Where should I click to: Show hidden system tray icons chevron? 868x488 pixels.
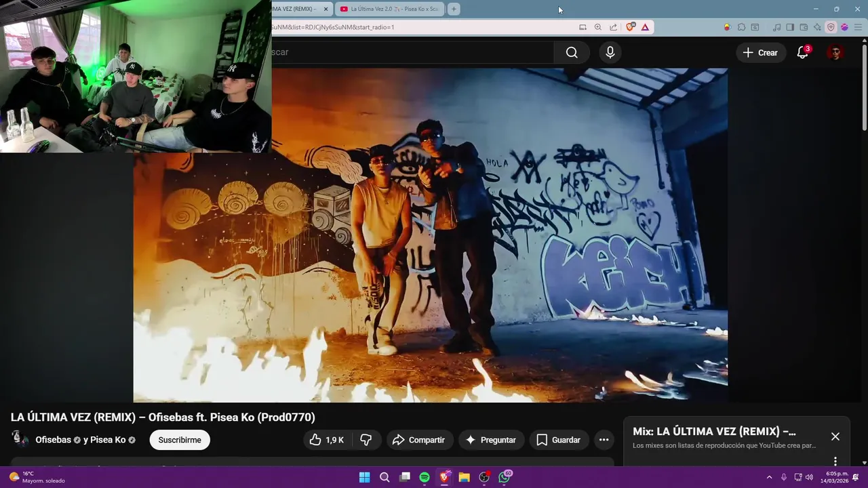[x=769, y=477]
